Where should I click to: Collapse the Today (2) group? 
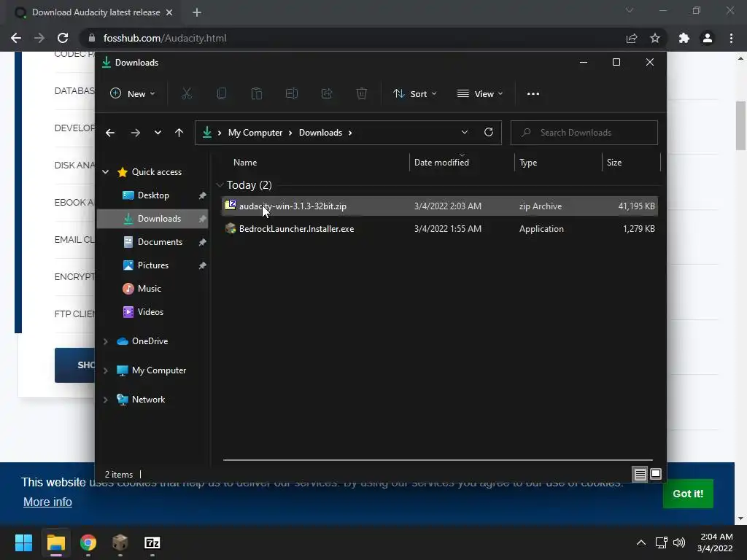pos(220,184)
